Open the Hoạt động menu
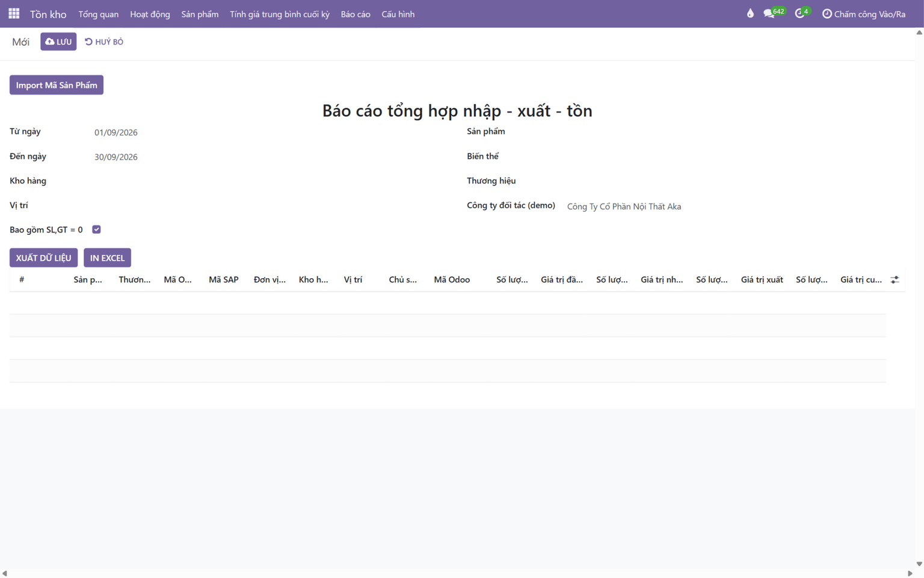Viewport: 924px width, 578px height. tap(150, 14)
